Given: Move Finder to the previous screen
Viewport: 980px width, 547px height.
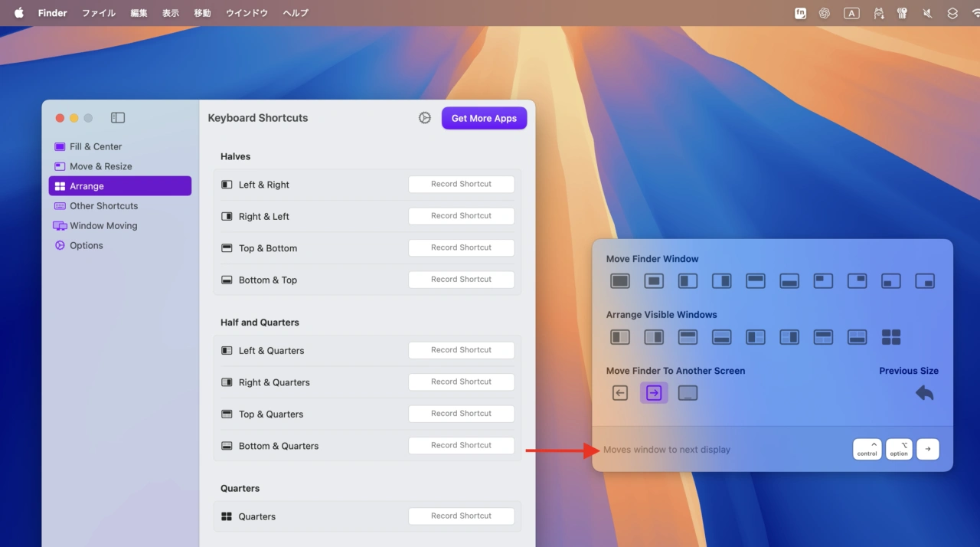Looking at the screenshot, I should click(x=620, y=393).
